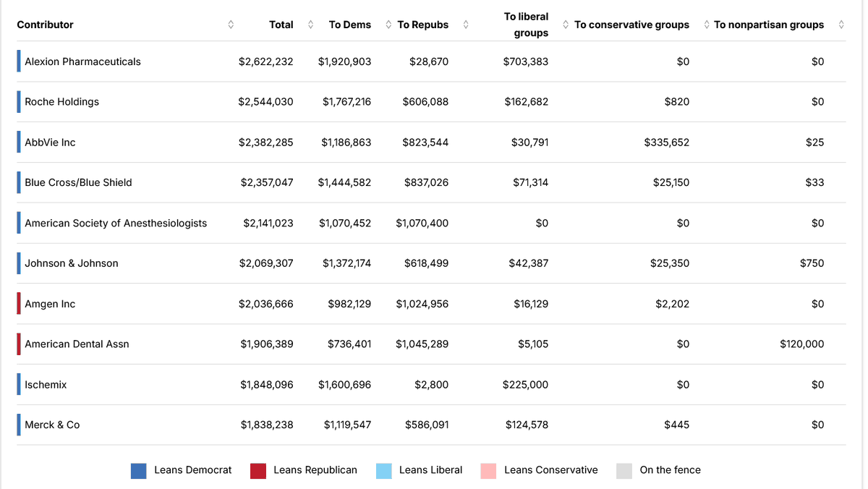
Task: Click Amgen To Repubs value $1,024,956
Action: tap(422, 304)
